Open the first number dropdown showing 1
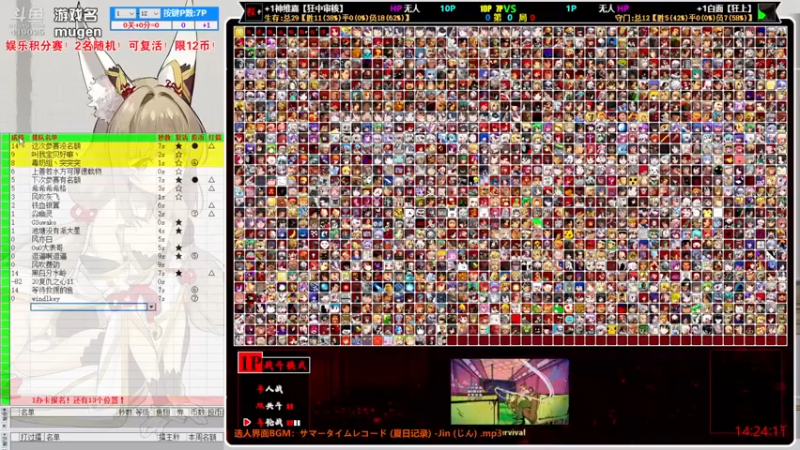The image size is (800, 450). (x=124, y=13)
